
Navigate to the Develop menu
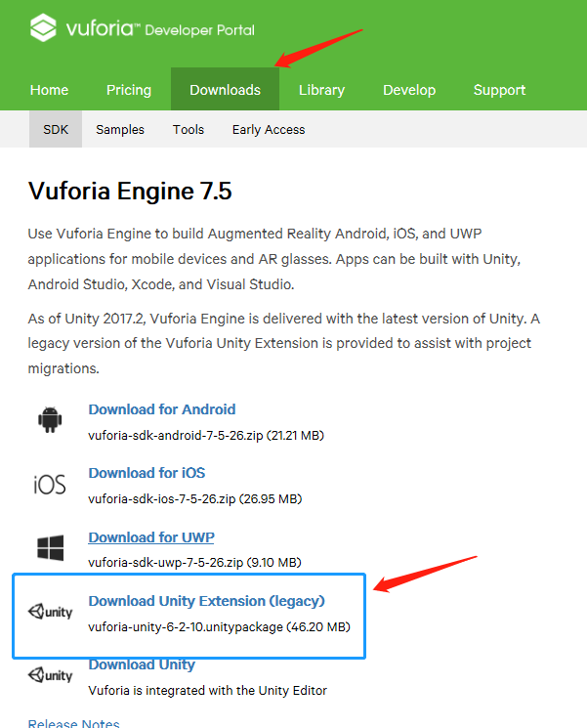[409, 90]
